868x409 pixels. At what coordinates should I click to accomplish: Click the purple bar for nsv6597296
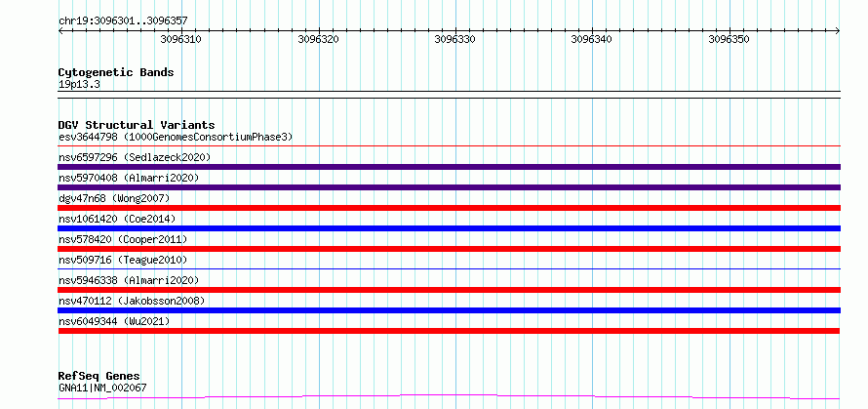pos(449,167)
